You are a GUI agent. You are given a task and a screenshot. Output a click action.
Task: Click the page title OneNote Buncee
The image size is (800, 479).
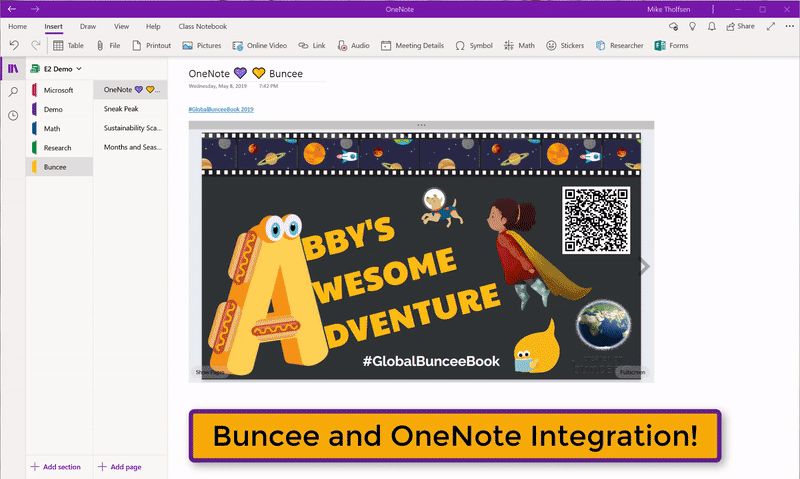(x=245, y=73)
